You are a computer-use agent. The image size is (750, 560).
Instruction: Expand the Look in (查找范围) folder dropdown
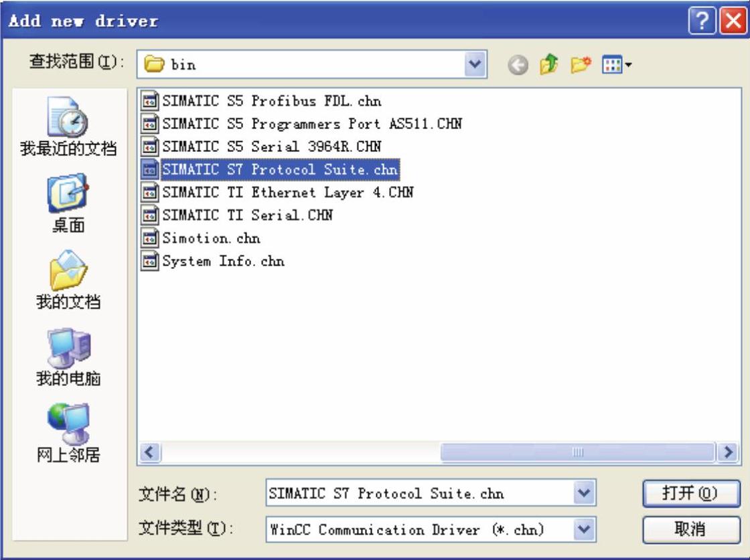(475, 64)
